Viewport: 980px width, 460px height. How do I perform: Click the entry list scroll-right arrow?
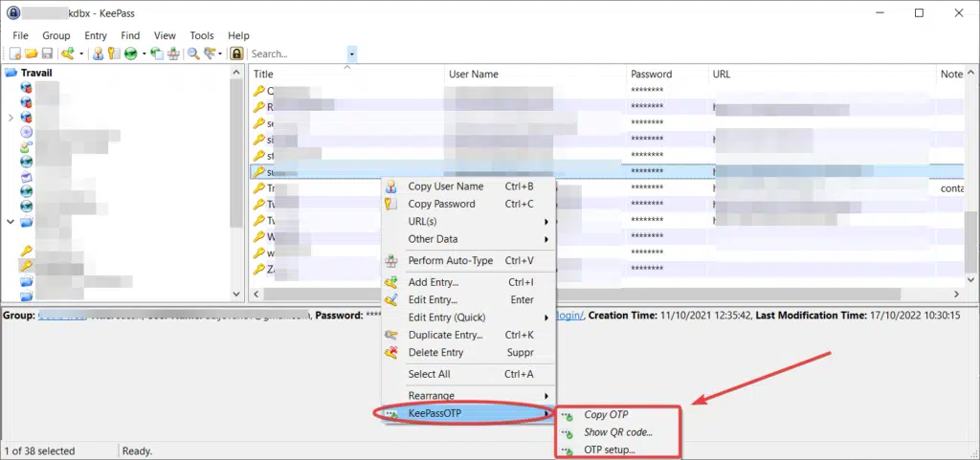point(956,294)
